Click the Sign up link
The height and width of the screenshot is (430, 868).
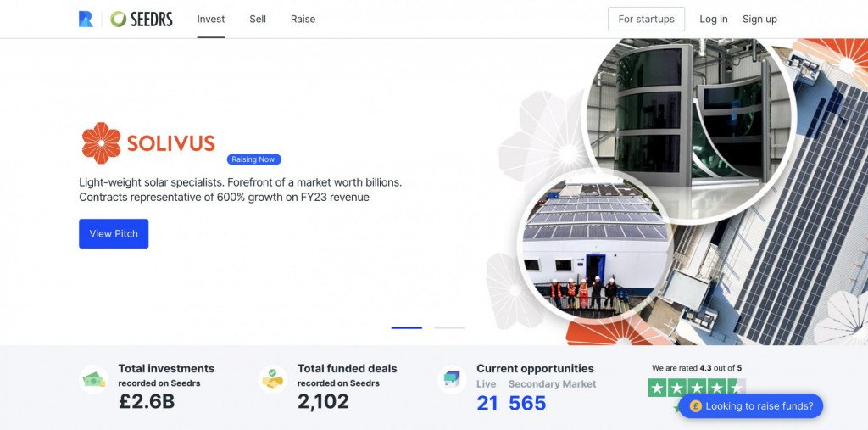click(759, 19)
